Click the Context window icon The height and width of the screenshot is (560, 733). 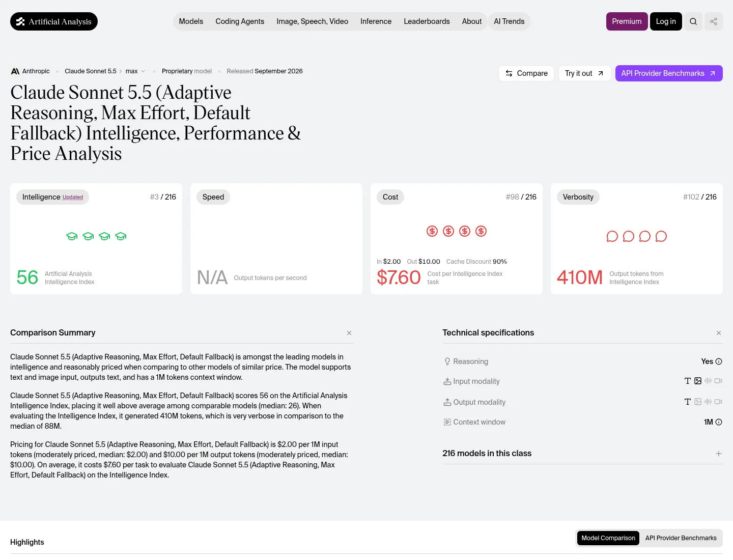coord(447,422)
